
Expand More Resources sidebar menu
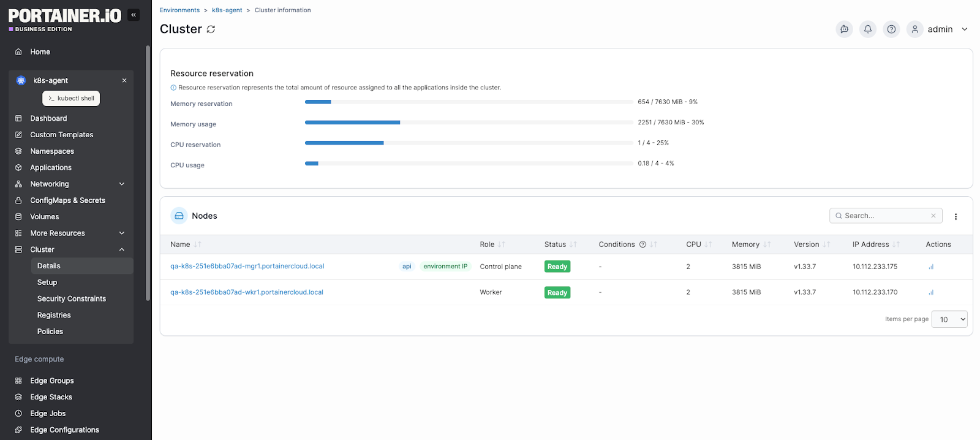pos(70,233)
